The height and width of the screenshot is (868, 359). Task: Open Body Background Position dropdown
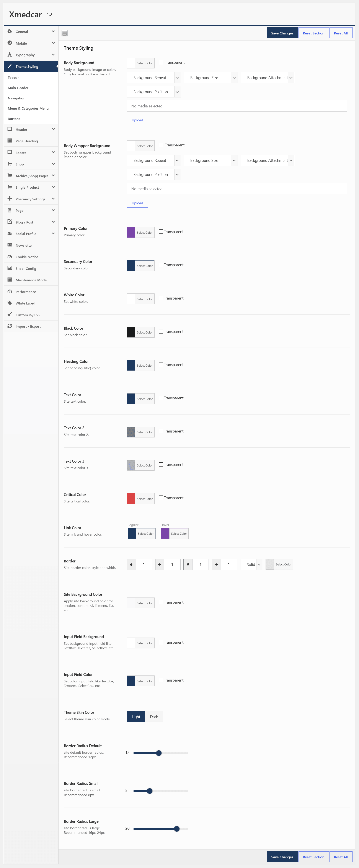coord(154,92)
